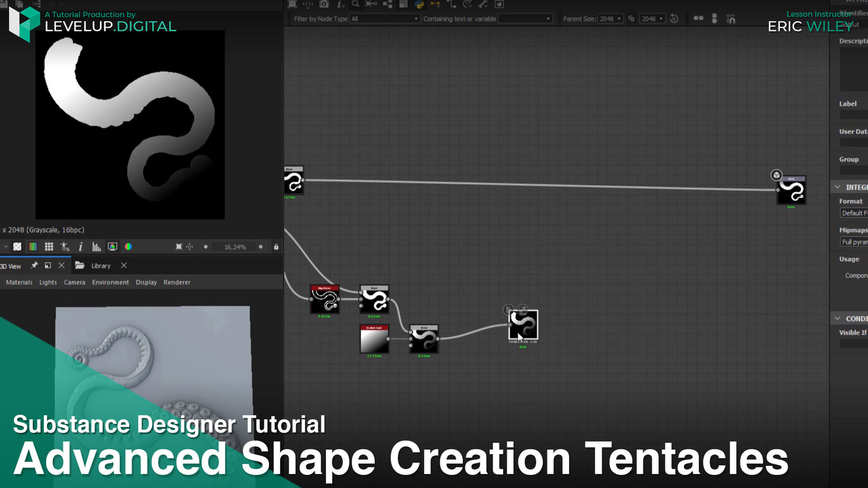Open the Mipmaps dropdown
The height and width of the screenshot is (488, 868).
pos(854,242)
